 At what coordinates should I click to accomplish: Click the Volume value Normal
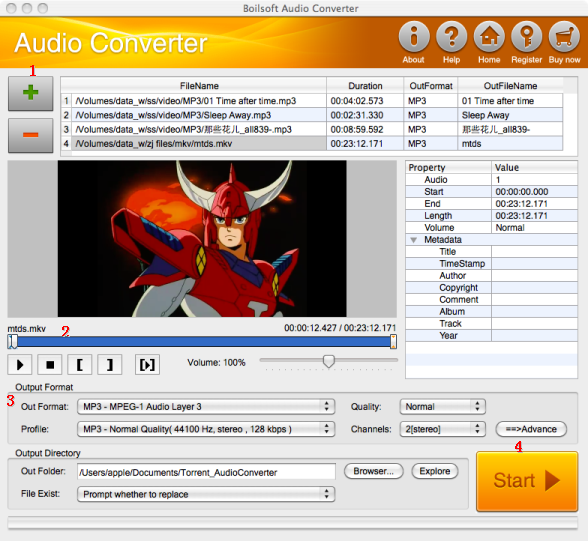pos(534,228)
